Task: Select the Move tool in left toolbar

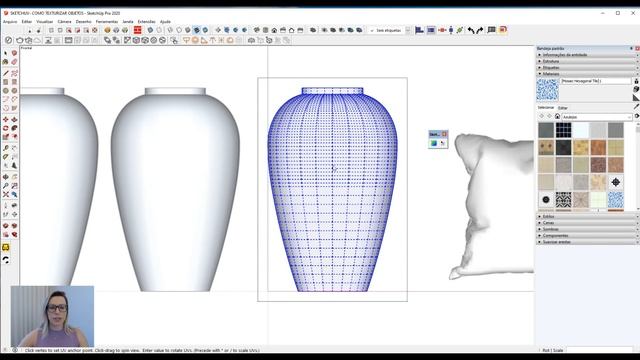Action: 6,119
